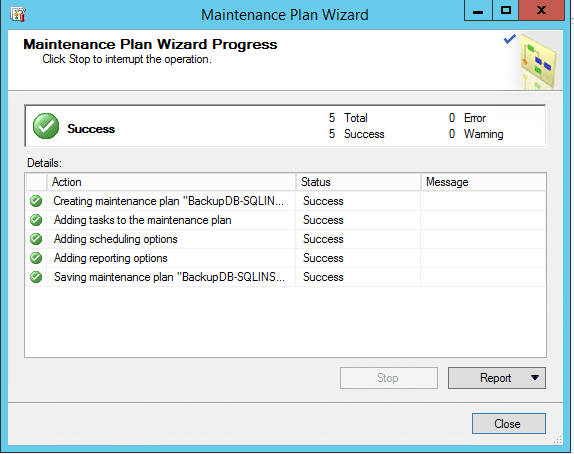This screenshot has height=454, width=574.
Task: Click the maintenance plan diagram graphic in the header
Action: point(538,62)
